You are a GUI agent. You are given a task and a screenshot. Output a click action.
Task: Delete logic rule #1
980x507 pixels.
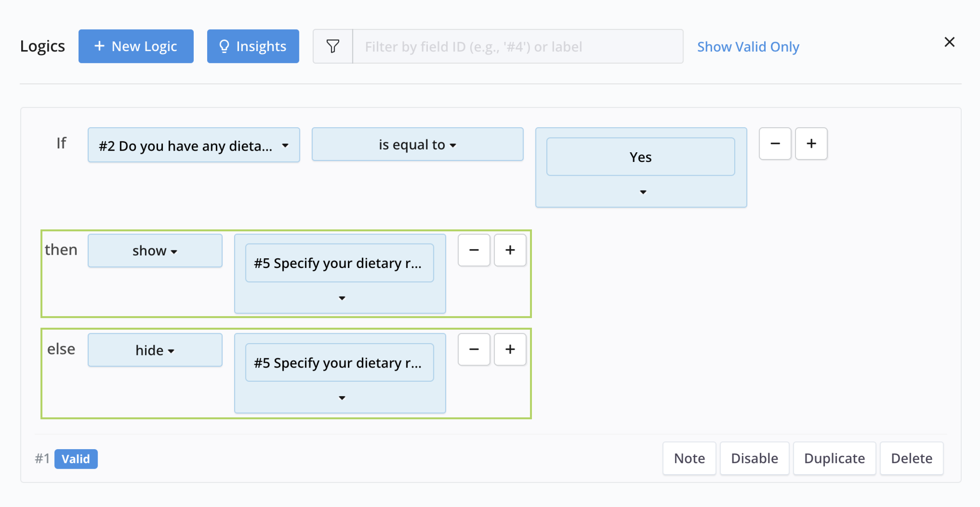tap(911, 458)
